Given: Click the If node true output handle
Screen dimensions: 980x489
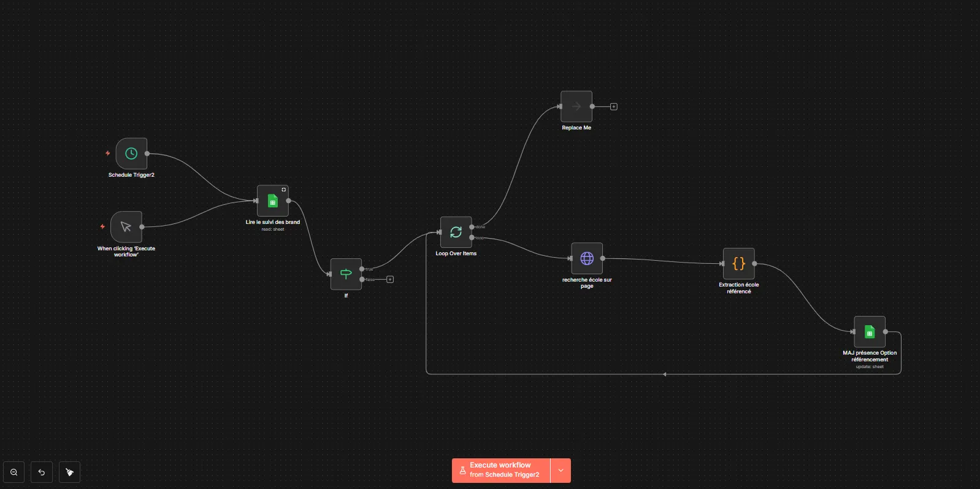Looking at the screenshot, I should (362, 269).
